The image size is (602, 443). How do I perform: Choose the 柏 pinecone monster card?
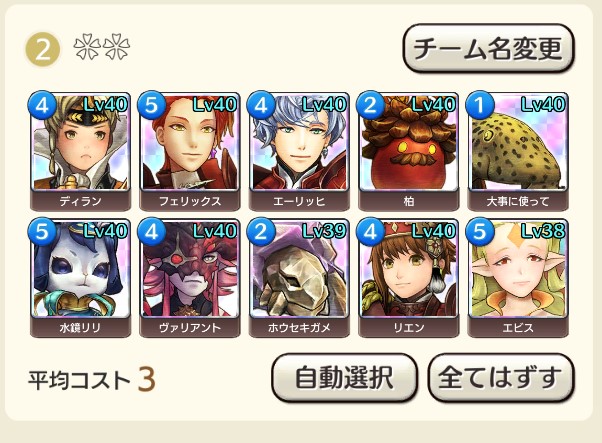click(x=408, y=151)
